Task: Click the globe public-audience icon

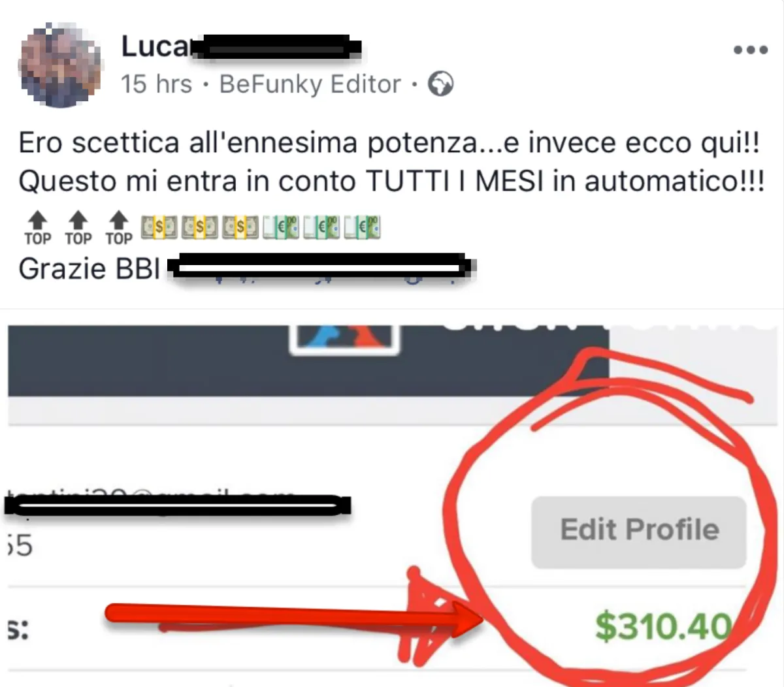Action: pos(440,84)
